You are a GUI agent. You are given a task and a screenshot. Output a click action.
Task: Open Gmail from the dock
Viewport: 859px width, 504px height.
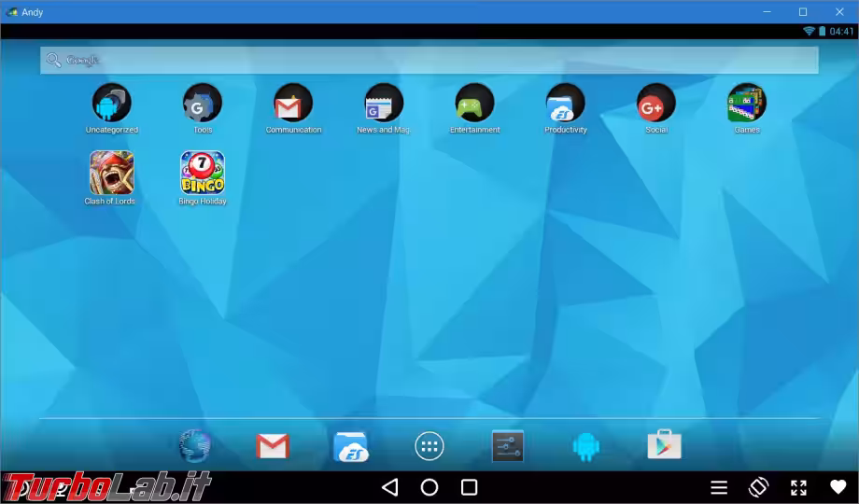tap(273, 446)
